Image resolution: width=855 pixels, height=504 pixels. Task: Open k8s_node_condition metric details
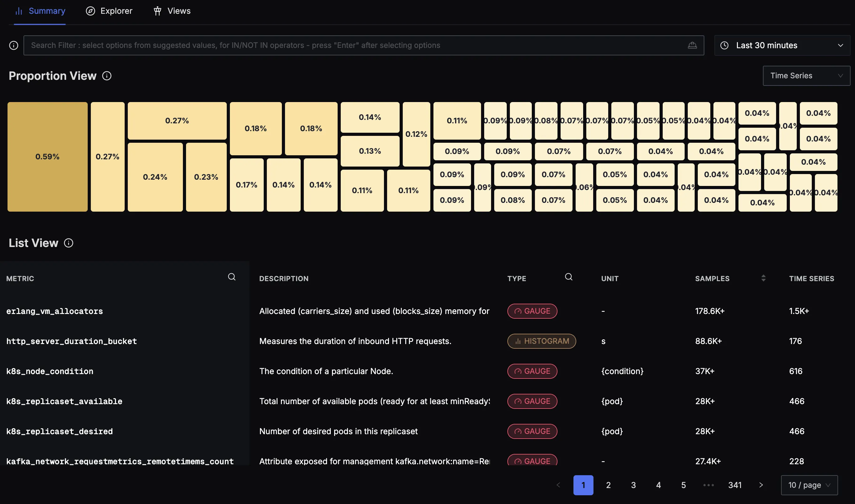tap(49, 371)
